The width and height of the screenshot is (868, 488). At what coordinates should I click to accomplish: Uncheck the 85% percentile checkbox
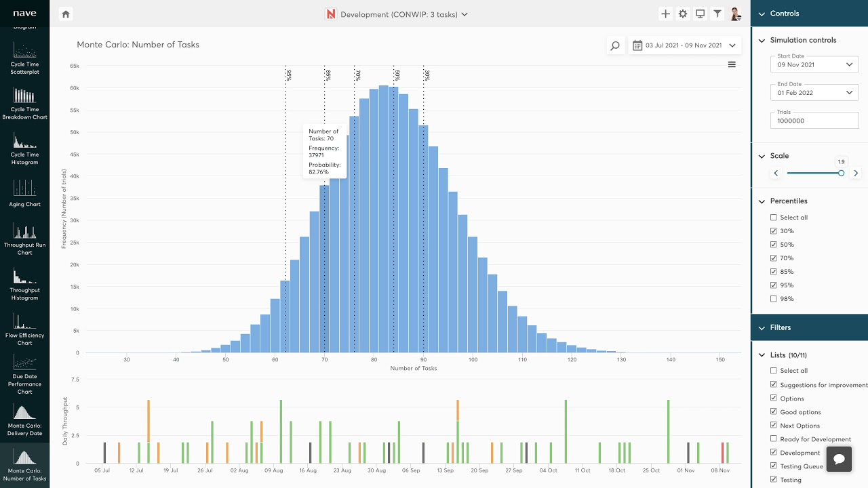click(774, 272)
